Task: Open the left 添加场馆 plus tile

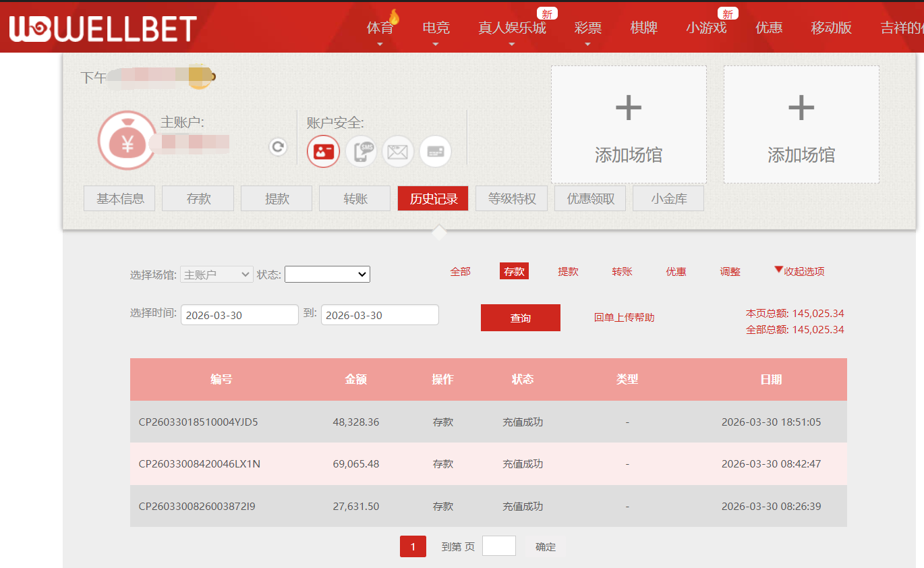Action: [628, 124]
